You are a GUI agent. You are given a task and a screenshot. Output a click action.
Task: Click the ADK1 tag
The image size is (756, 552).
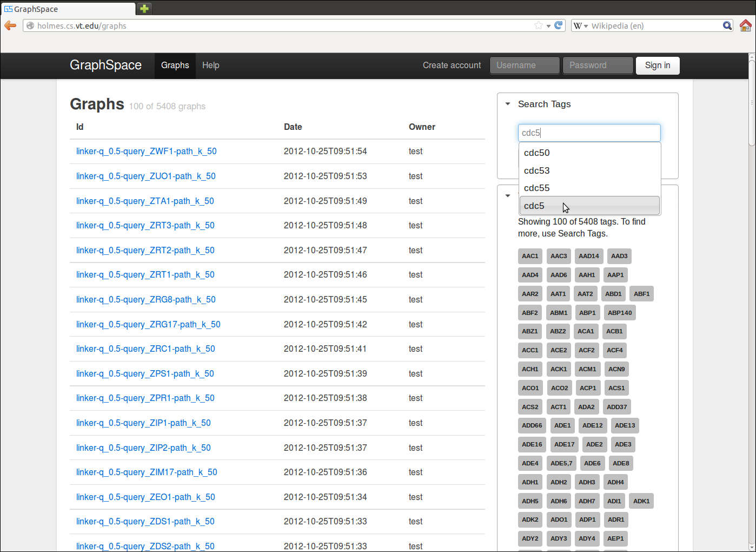pos(641,501)
